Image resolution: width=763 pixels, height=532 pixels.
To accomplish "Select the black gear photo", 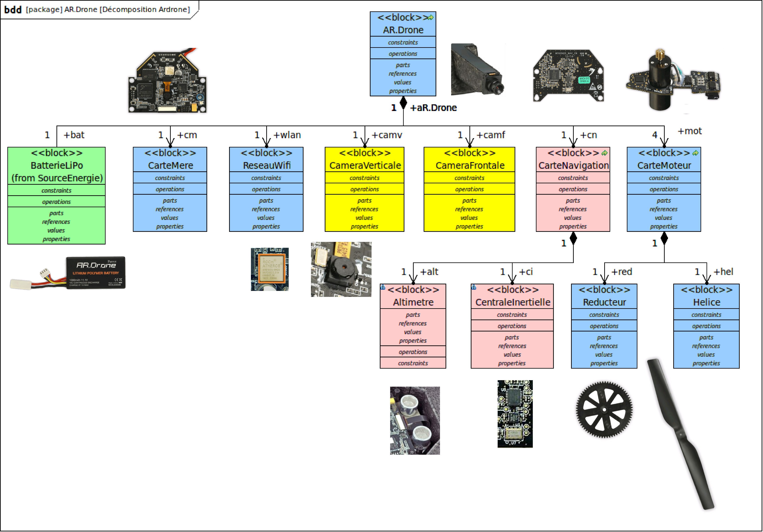I will pos(604,409).
